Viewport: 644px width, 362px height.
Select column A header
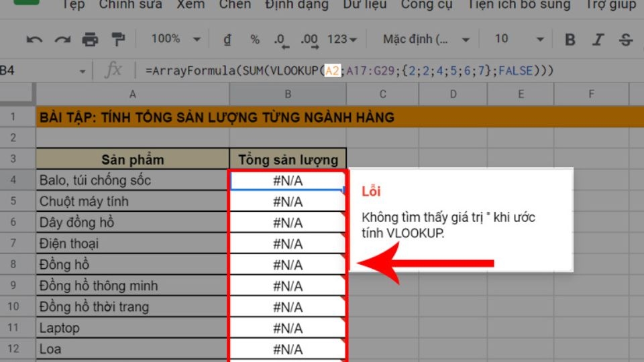click(x=133, y=94)
